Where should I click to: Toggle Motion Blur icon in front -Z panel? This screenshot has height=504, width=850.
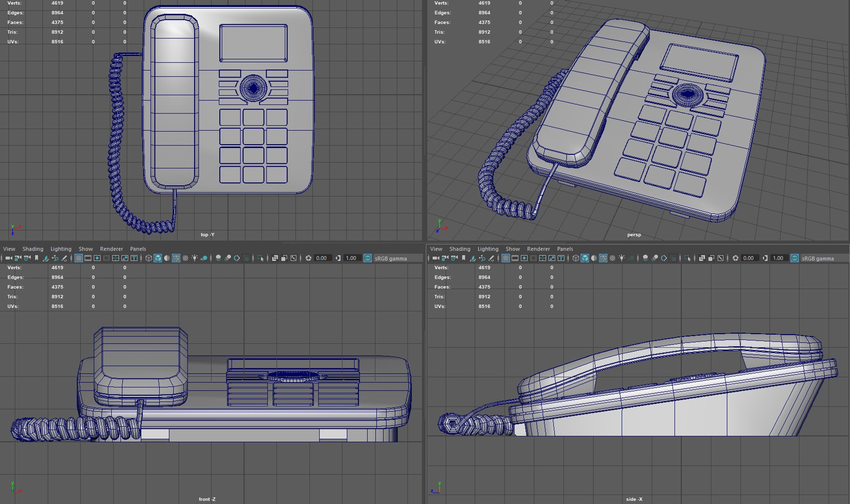pos(228,258)
